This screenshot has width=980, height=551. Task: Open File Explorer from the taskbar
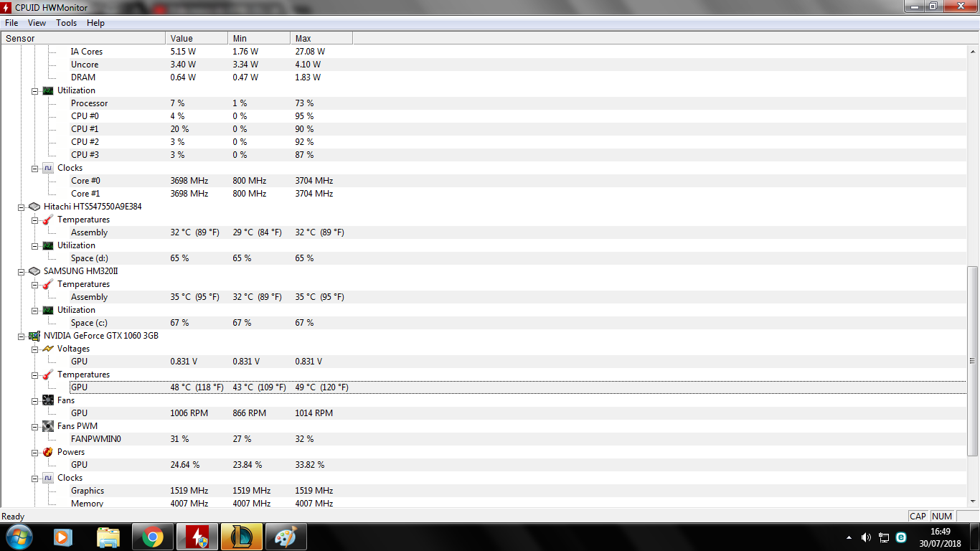click(108, 537)
